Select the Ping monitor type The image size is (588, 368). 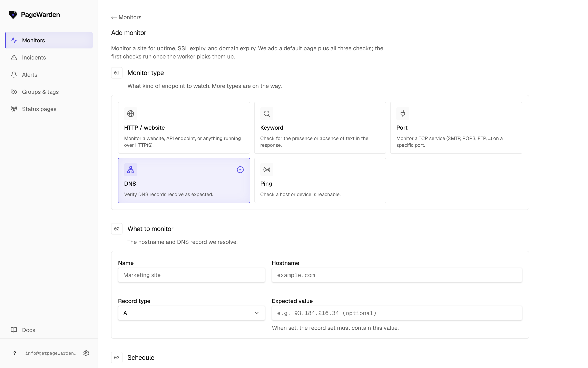(x=320, y=180)
